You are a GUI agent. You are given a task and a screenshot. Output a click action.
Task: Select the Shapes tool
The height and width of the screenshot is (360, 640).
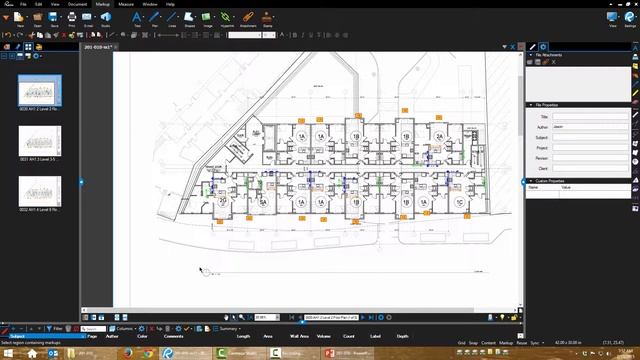189,18
